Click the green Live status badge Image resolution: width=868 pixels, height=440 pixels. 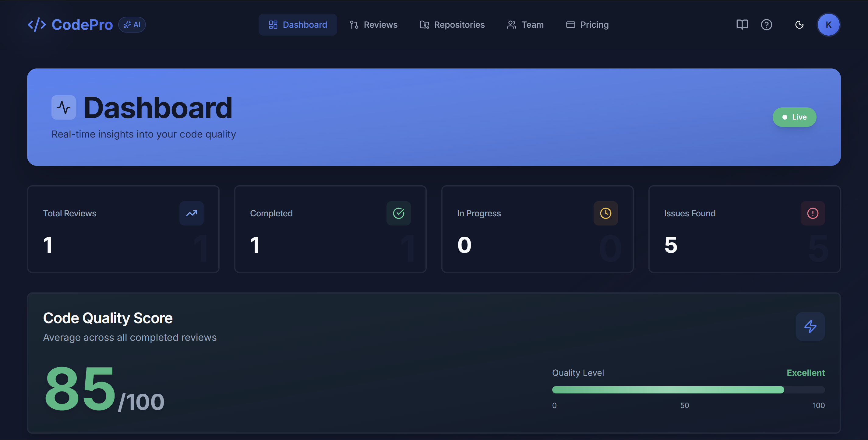click(x=794, y=117)
